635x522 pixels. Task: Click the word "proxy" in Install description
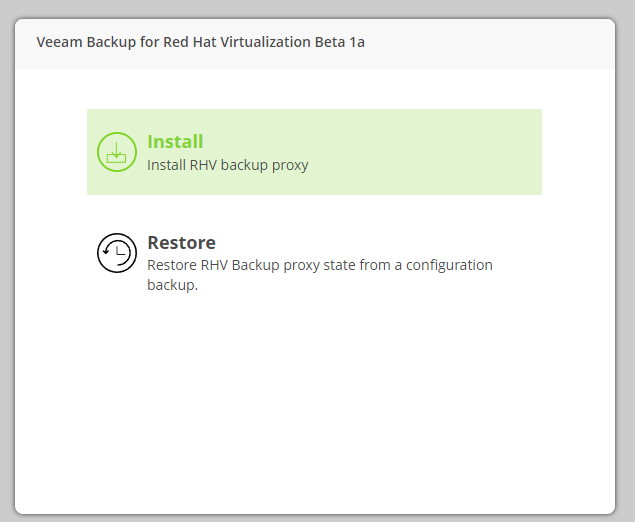point(289,165)
